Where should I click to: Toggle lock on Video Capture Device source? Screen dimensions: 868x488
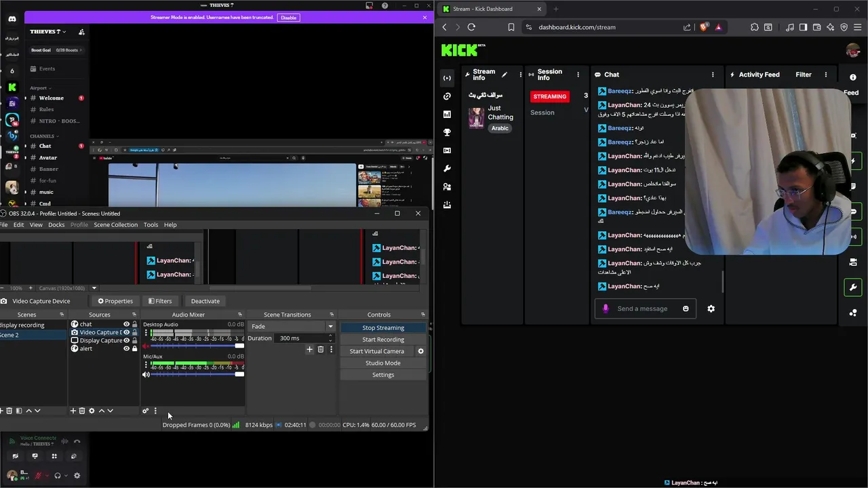134,332
